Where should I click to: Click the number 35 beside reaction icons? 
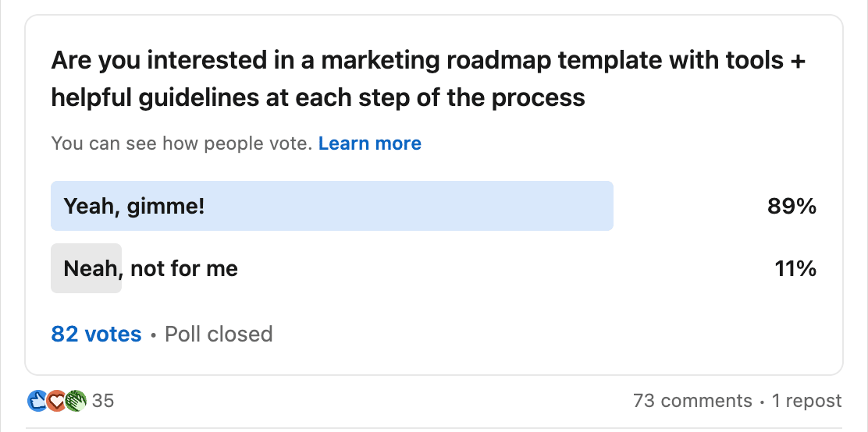point(103,401)
